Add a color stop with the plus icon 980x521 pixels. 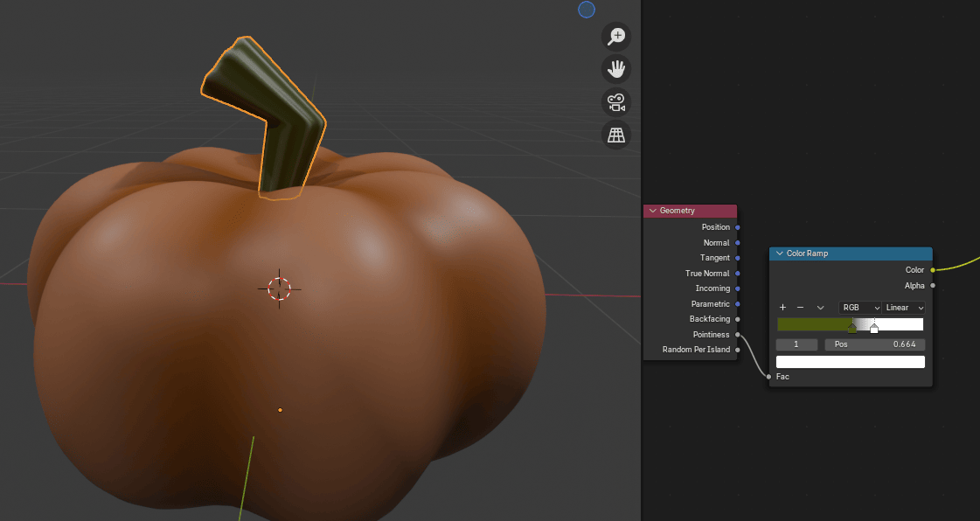[x=782, y=308]
